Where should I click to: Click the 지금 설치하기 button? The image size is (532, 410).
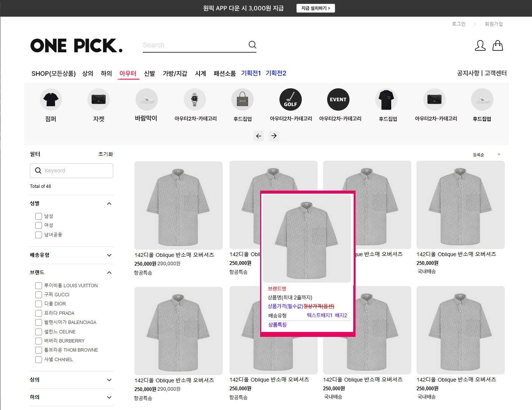[316, 8]
